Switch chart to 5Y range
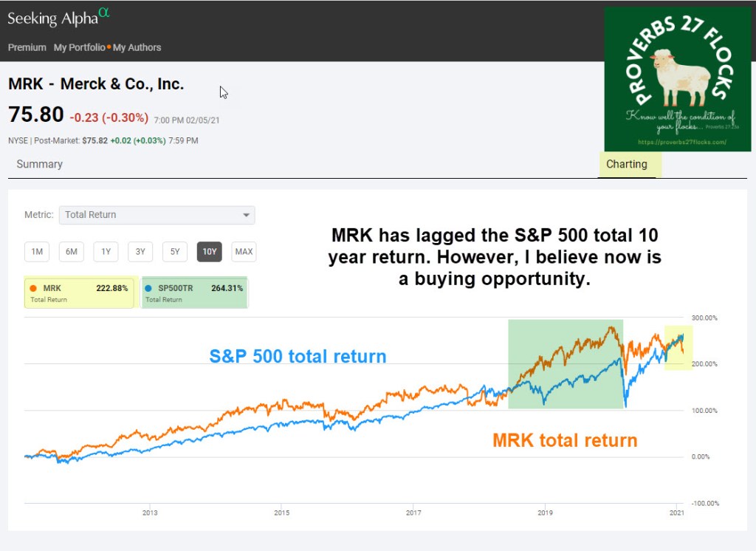The image size is (756, 551). click(x=175, y=252)
